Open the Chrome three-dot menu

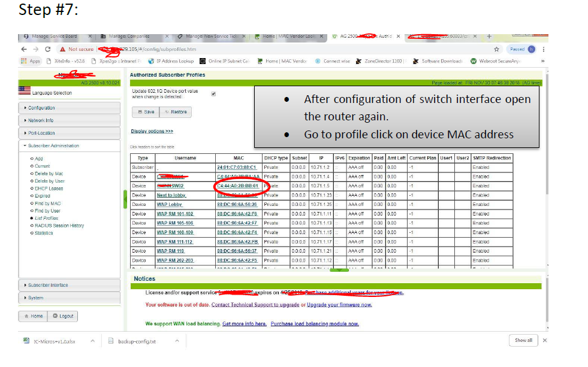pyautogui.click(x=543, y=49)
